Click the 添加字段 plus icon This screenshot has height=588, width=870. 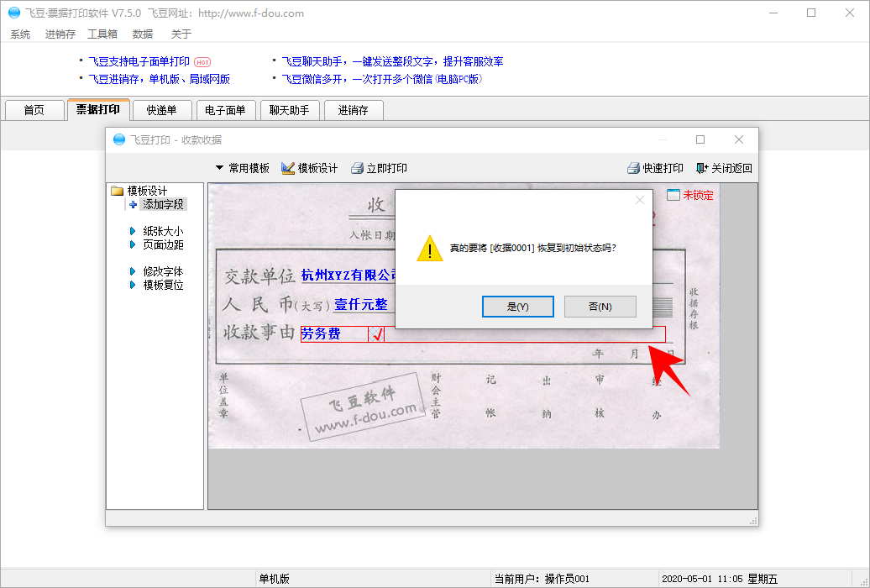134,205
